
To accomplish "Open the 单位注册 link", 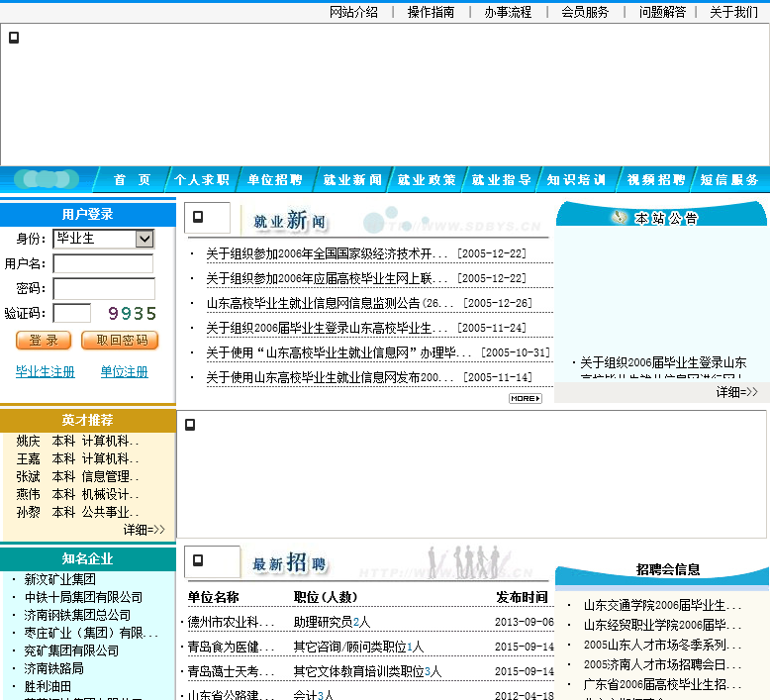I will point(125,371).
